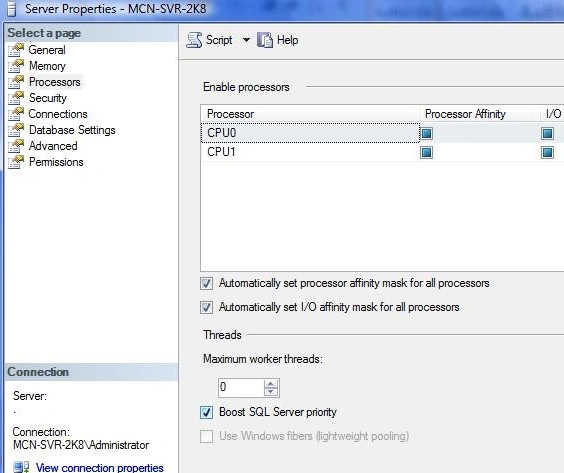
Task: Click the Advanced page icon
Action: point(16,146)
